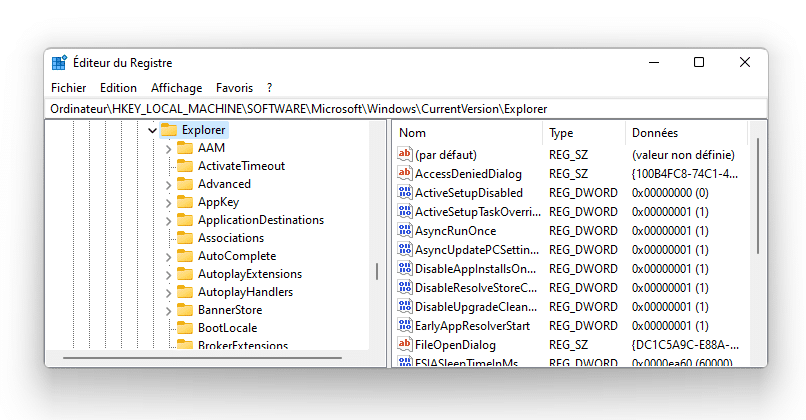Click the Explorer folder icon in tree
The height and width of the screenshot is (420, 806).
click(169, 130)
